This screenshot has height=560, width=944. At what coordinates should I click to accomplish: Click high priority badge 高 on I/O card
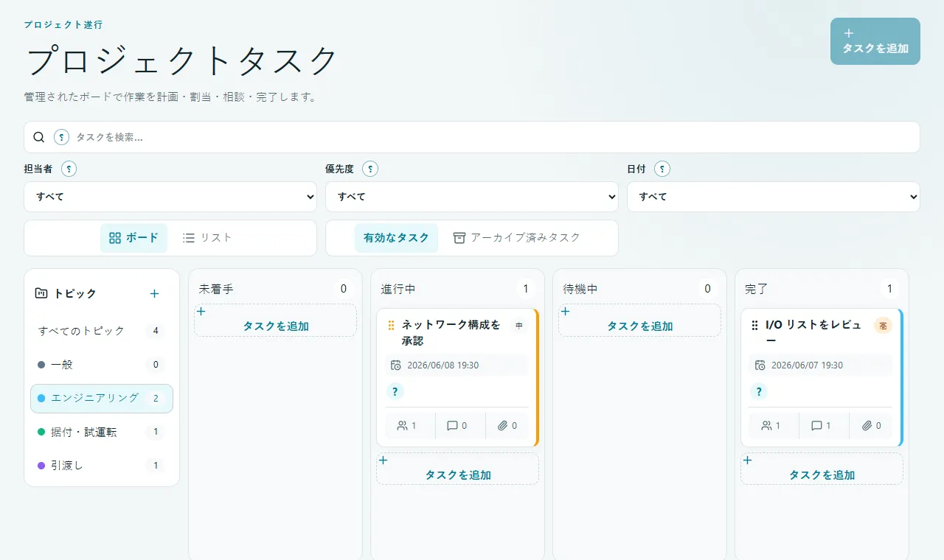click(883, 325)
